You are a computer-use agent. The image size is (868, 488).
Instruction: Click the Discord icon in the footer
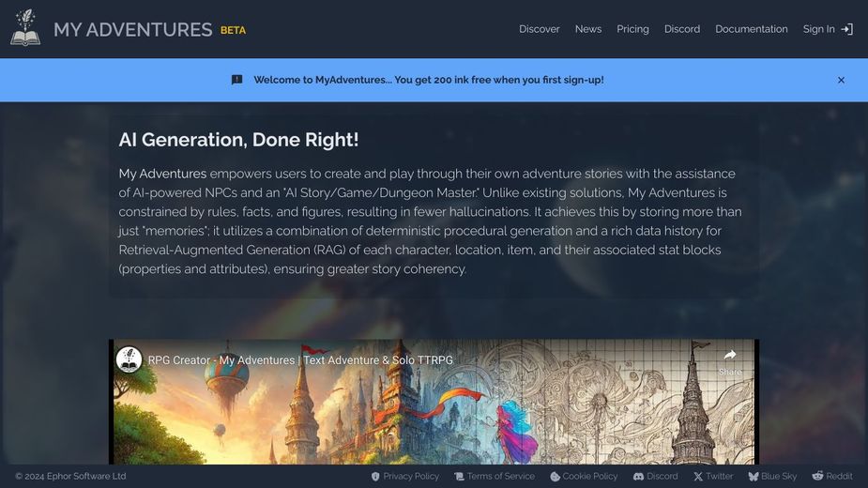click(638, 477)
